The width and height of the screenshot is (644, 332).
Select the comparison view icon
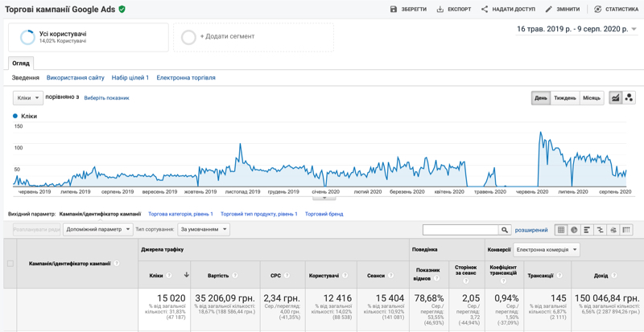[x=600, y=230]
